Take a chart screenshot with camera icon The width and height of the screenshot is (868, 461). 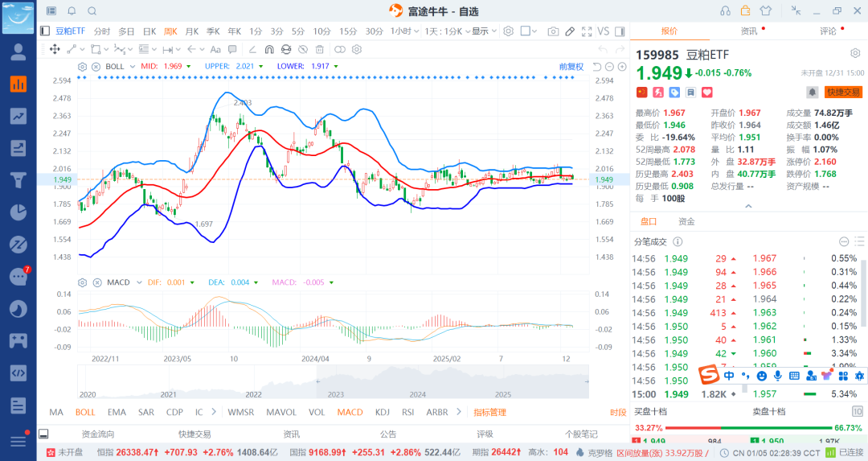click(553, 31)
